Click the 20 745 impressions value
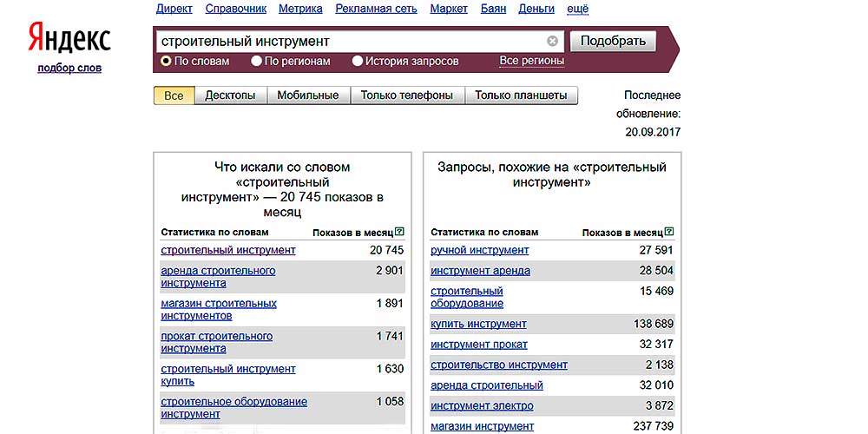Image resolution: width=868 pixels, height=434 pixels. (387, 250)
